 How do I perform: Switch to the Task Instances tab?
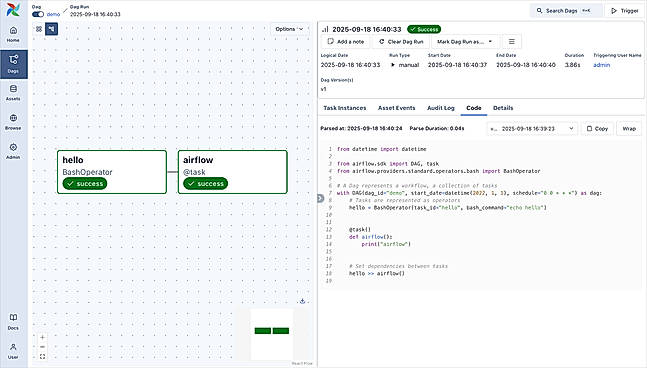(x=345, y=108)
